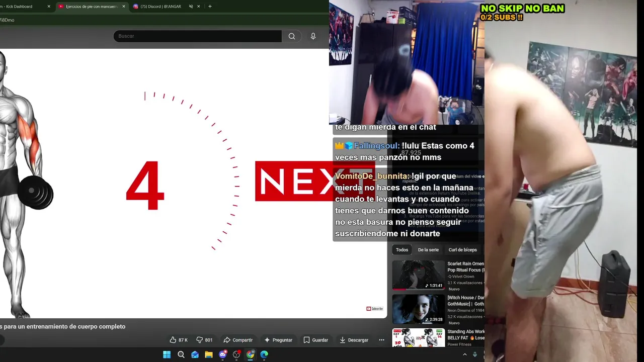The image size is (644, 362).
Task: Expand the system tray hidden icons chevron
Action: pyautogui.click(x=465, y=354)
